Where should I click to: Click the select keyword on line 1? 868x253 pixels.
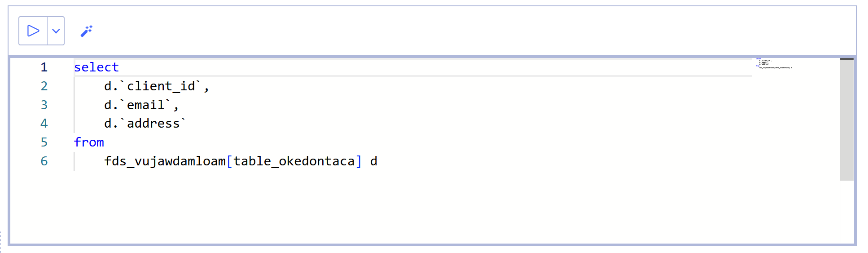pos(96,67)
